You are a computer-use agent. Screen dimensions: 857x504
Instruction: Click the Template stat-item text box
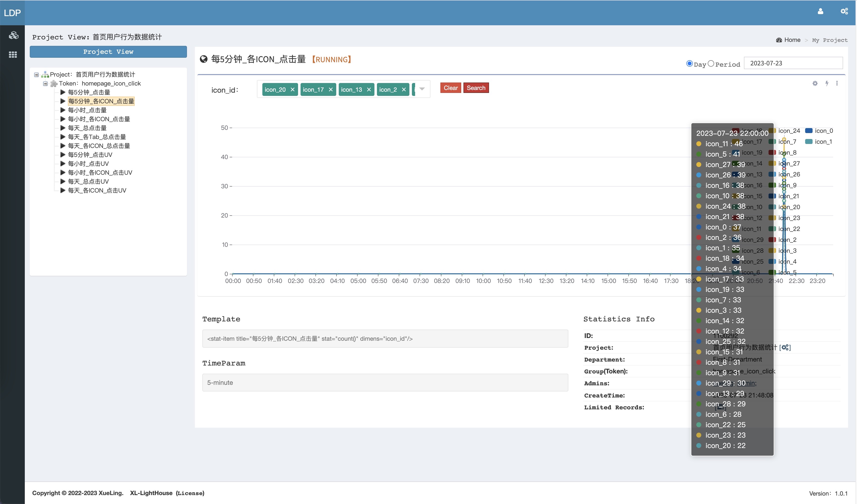pyautogui.click(x=385, y=339)
